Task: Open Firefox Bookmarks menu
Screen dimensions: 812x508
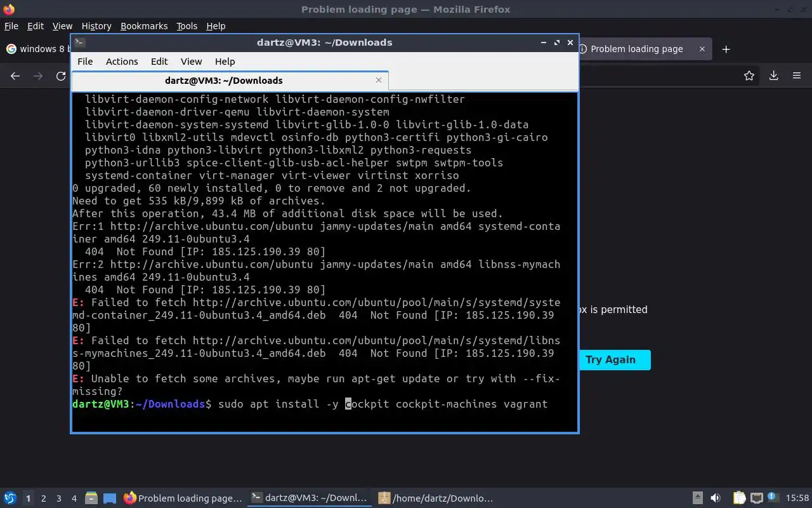Action: [144, 26]
